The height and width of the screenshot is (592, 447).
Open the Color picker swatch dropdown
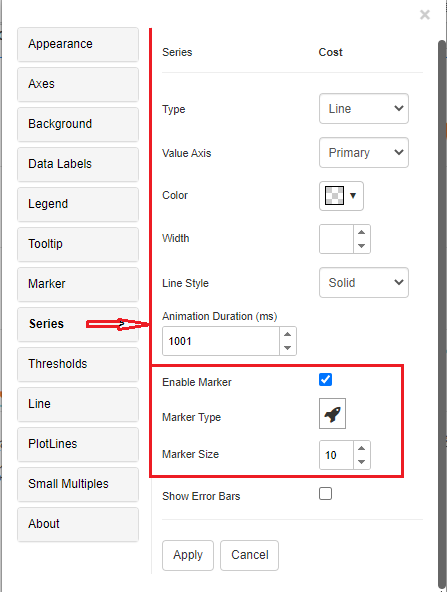tap(341, 196)
